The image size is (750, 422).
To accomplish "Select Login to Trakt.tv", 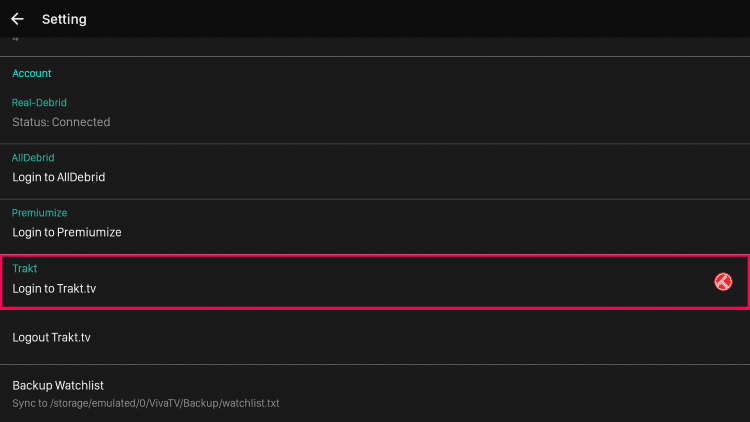I will pyautogui.click(x=54, y=289).
